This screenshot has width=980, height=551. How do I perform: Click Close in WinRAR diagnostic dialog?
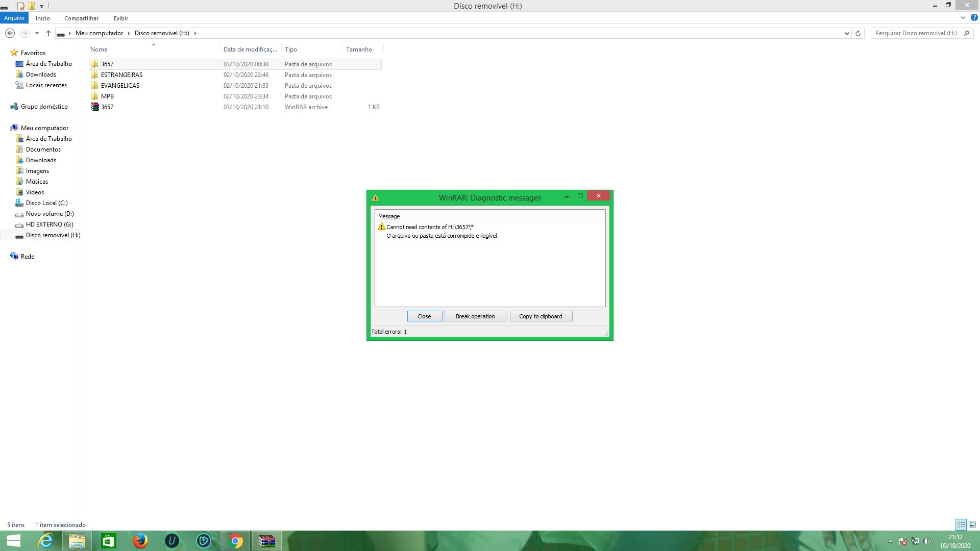(x=424, y=316)
